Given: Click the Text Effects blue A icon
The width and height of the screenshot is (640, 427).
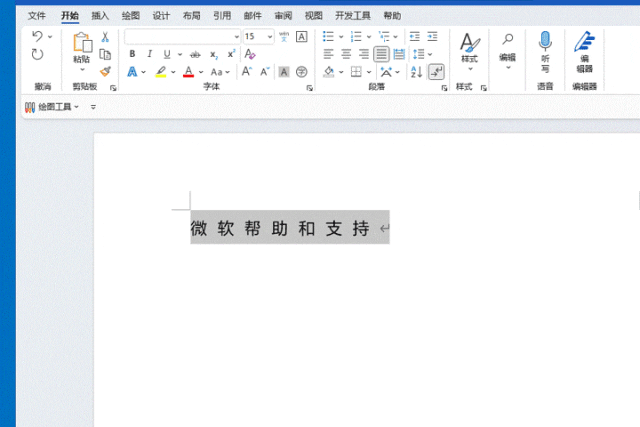Looking at the screenshot, I should 132,72.
